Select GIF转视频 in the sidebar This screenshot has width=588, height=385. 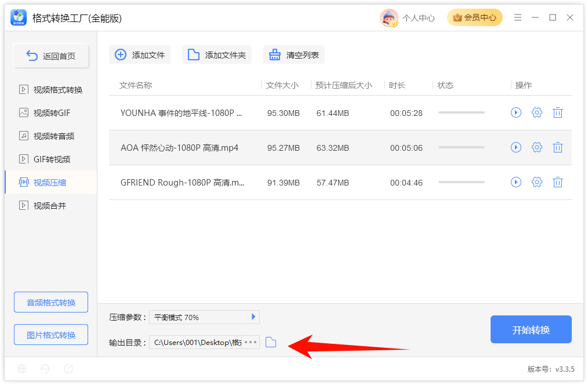50,159
